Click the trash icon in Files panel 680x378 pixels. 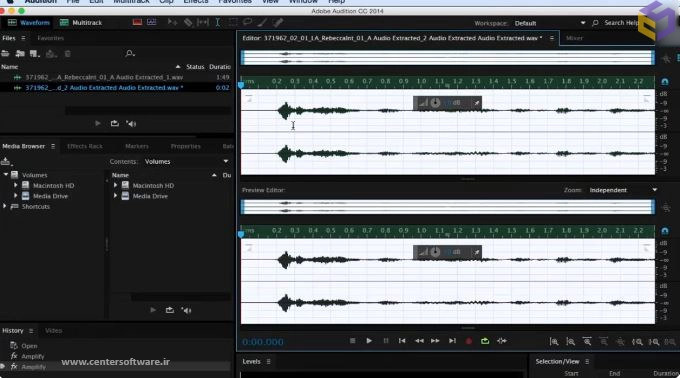(68, 54)
